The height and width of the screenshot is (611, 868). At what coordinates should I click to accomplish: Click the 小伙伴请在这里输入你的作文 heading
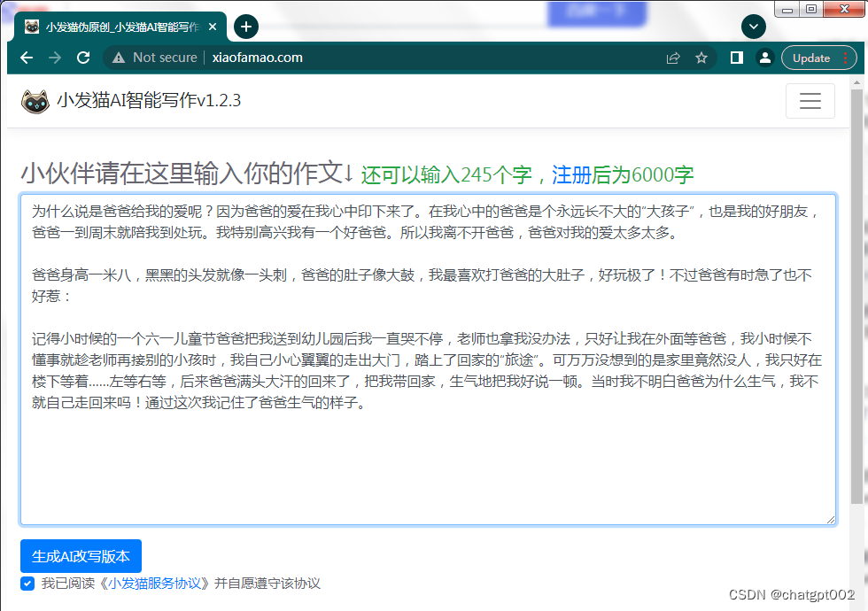point(187,173)
